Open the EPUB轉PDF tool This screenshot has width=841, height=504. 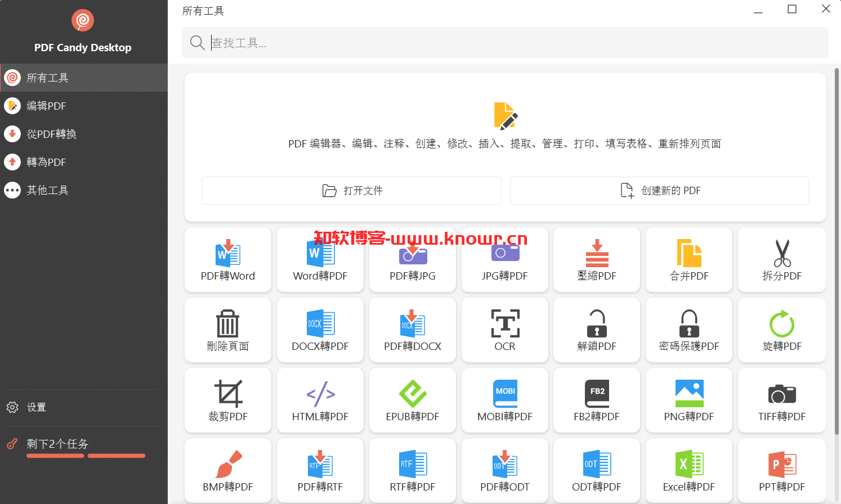pos(413,400)
